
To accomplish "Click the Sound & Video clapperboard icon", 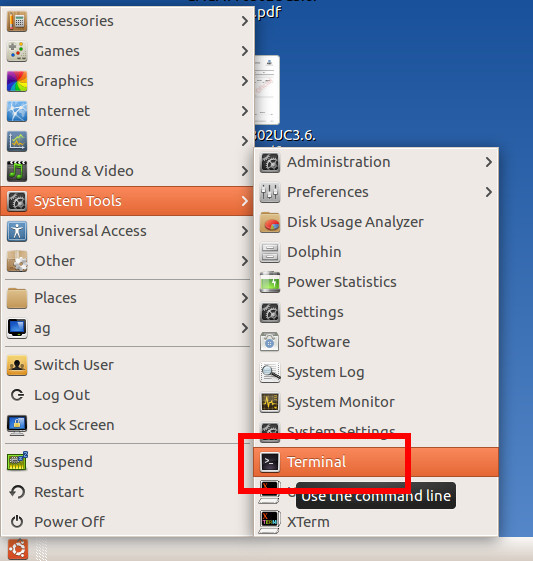I will (x=16, y=171).
